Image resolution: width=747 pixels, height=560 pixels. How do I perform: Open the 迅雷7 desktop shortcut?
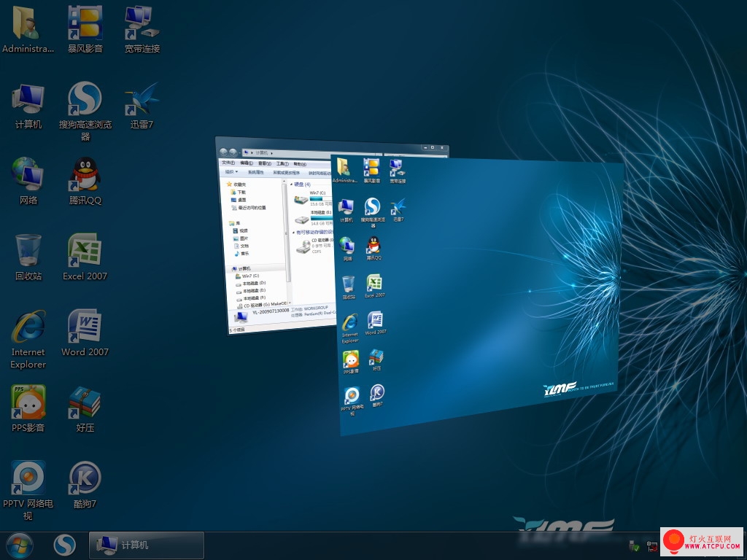(x=142, y=106)
